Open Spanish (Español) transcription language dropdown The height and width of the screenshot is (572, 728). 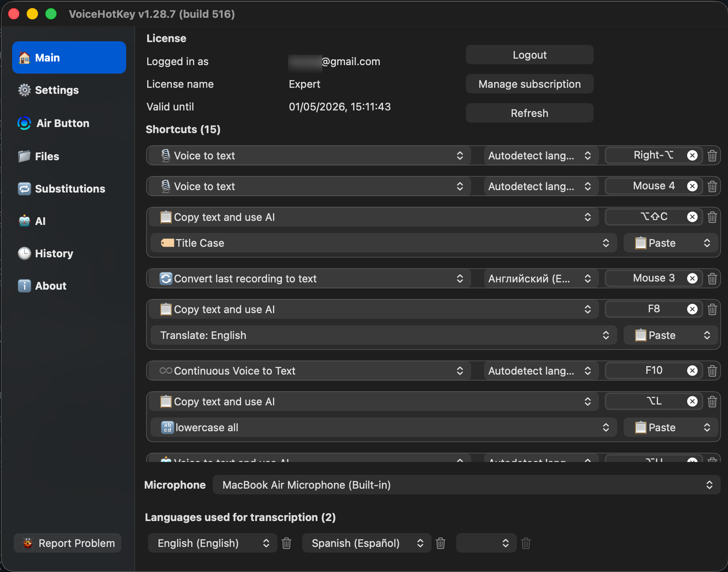tap(366, 543)
